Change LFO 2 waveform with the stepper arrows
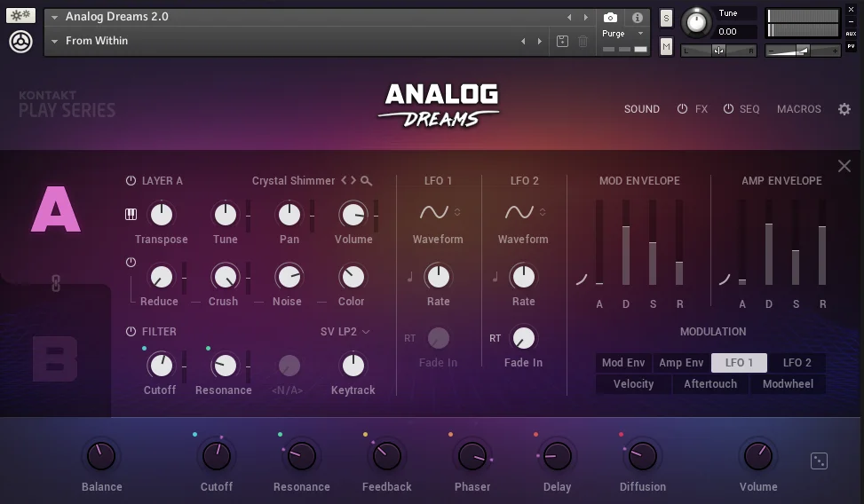864x504 pixels. click(543, 212)
